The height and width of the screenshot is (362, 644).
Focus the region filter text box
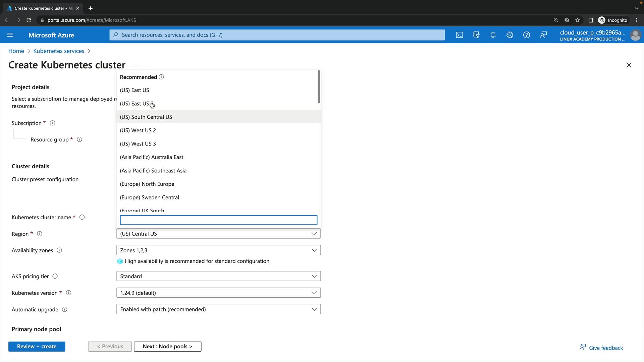coord(218,220)
